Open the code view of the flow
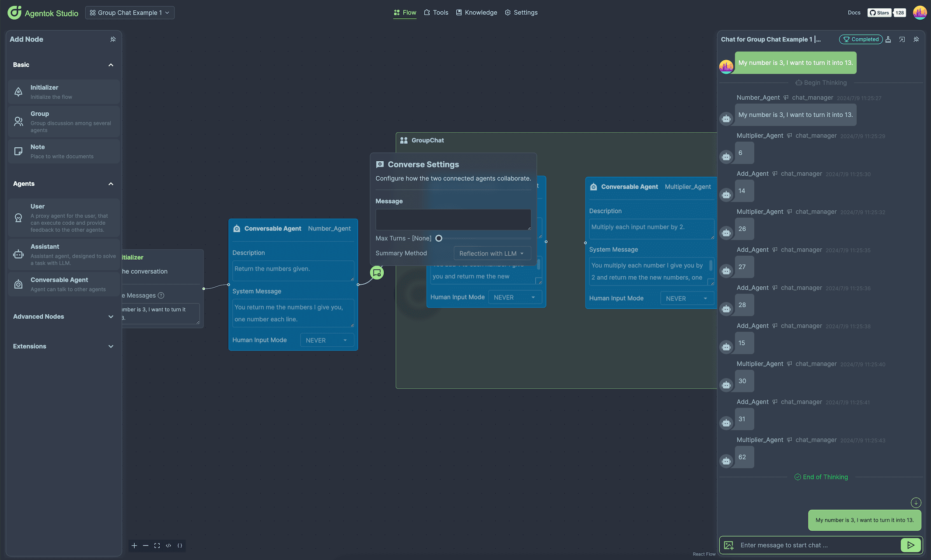 click(x=168, y=546)
